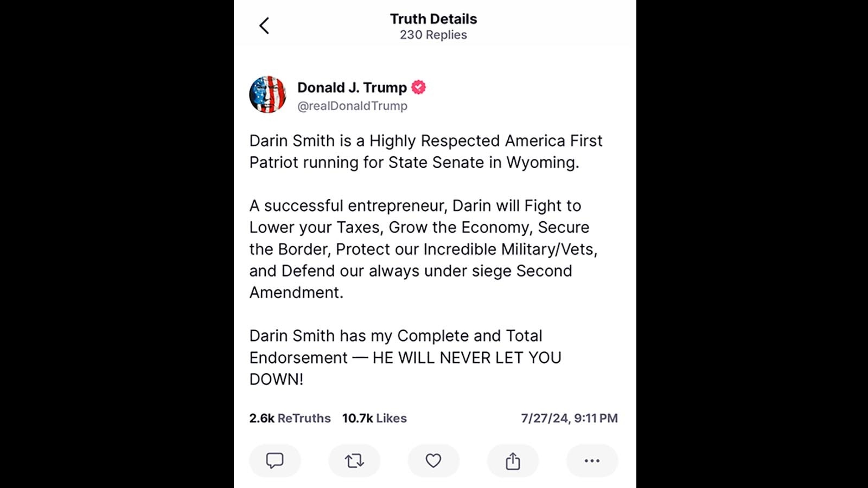Click the line starting "A successful entrepreneur"
Image resolution: width=868 pixels, height=488 pixels.
click(415, 206)
